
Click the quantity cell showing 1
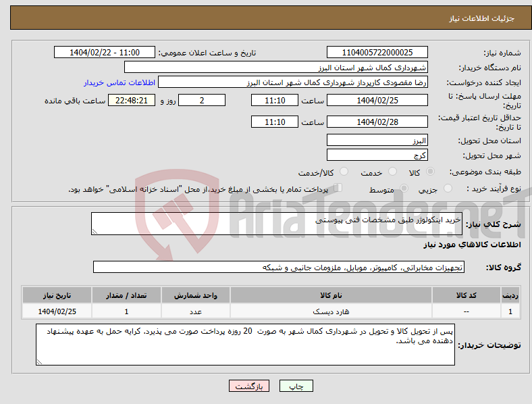tap(126, 311)
